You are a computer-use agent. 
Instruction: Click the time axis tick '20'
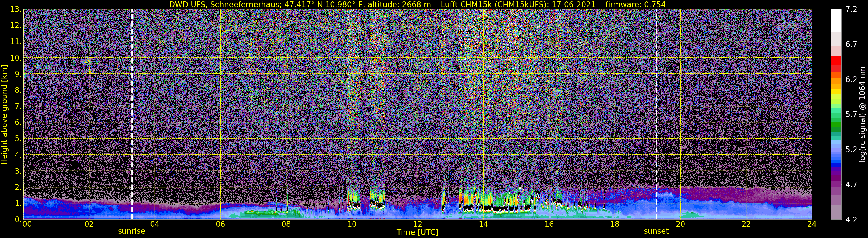coord(680,224)
